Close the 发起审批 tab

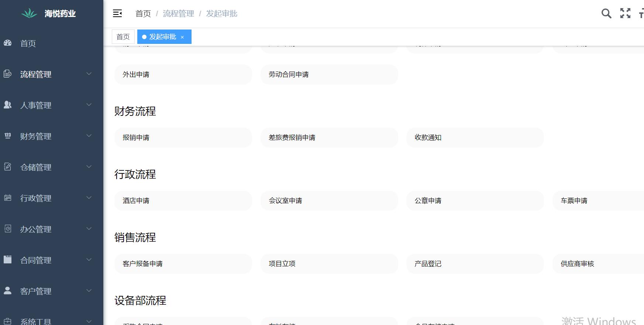pyautogui.click(x=182, y=37)
